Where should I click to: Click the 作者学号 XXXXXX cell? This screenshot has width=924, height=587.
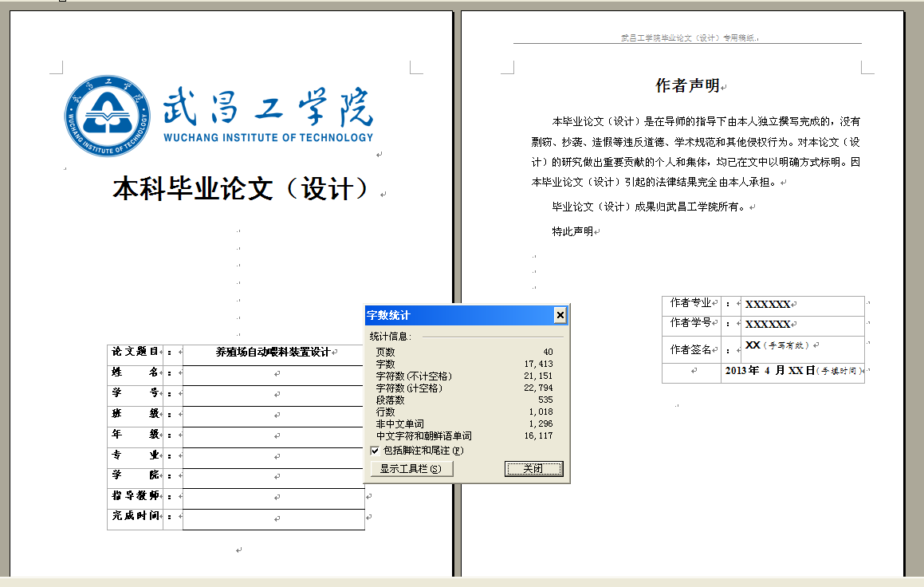coord(803,325)
